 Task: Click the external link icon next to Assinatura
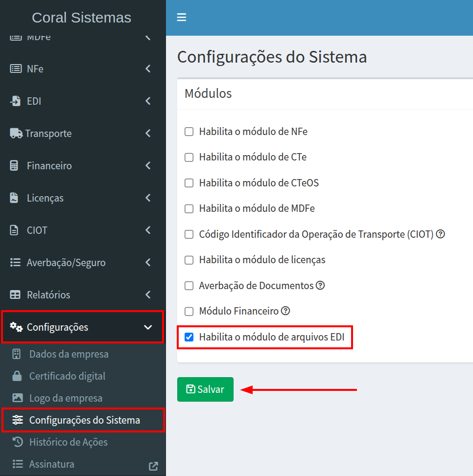point(153,466)
